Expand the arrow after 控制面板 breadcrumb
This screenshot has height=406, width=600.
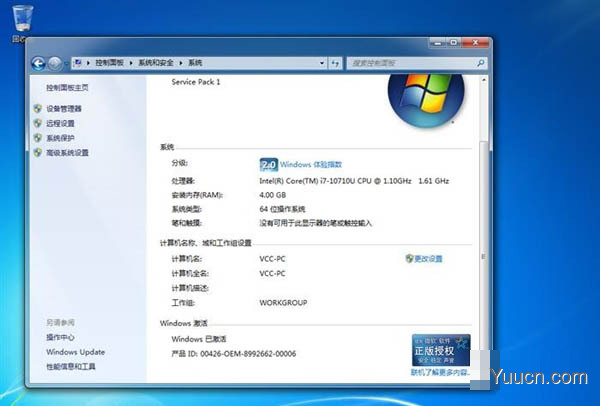coord(131,63)
